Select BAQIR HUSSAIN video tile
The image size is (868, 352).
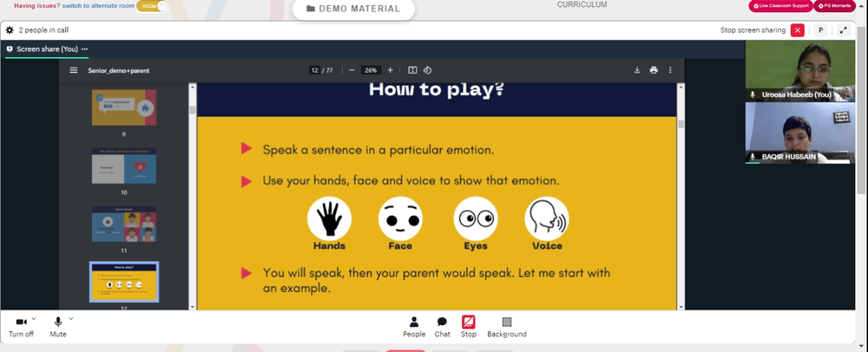click(800, 134)
